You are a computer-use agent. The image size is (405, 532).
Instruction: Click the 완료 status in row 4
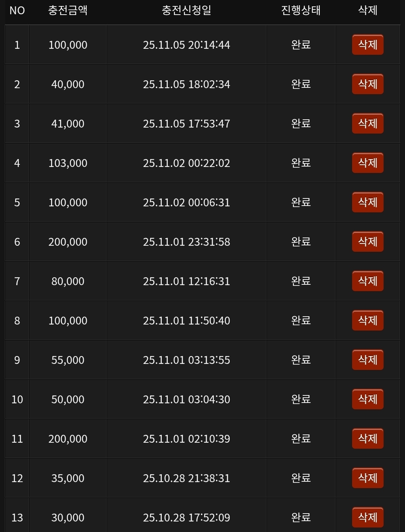point(301,163)
